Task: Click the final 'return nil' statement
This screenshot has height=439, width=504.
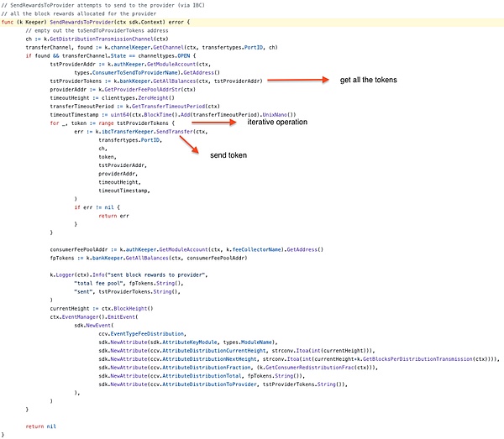Action: coord(40,426)
